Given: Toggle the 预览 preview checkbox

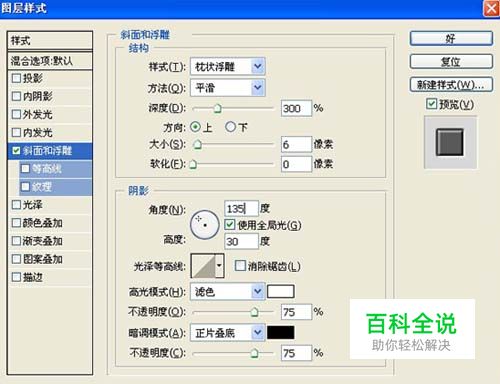Looking at the screenshot, I should click(431, 104).
